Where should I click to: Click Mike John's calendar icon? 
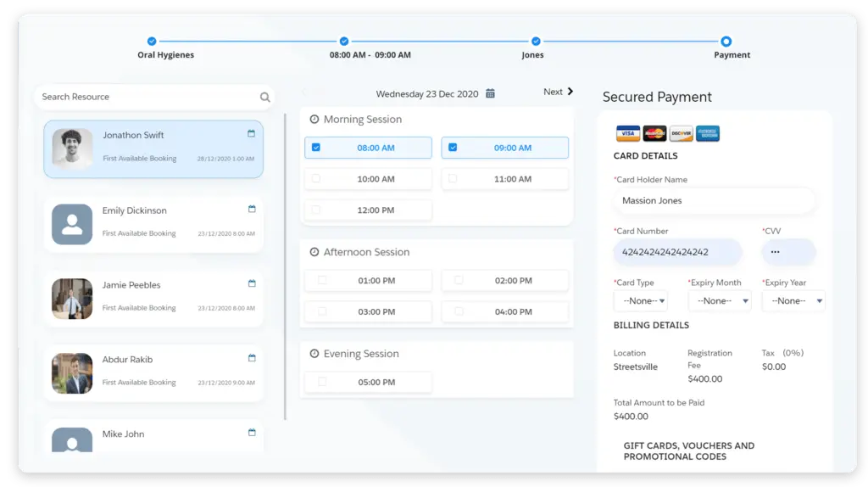(x=252, y=432)
